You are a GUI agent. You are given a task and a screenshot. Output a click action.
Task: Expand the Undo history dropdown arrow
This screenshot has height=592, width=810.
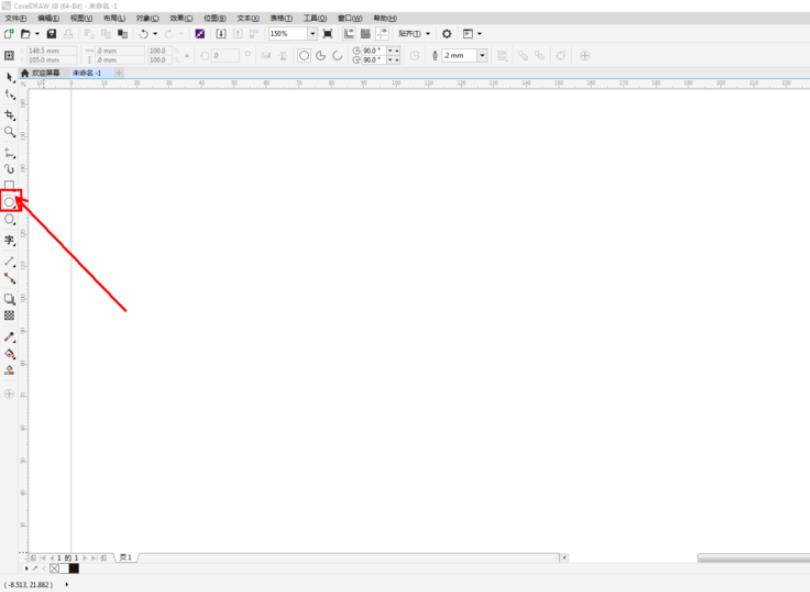(x=155, y=34)
